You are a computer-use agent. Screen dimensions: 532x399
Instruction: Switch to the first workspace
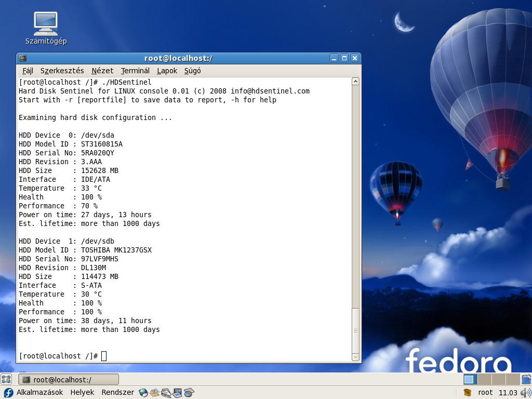coord(470,379)
